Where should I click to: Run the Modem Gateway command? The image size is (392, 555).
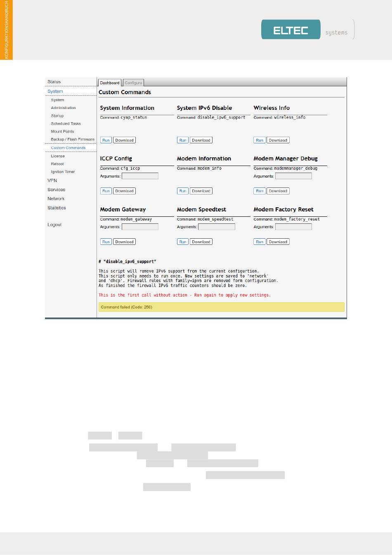[x=106, y=242]
